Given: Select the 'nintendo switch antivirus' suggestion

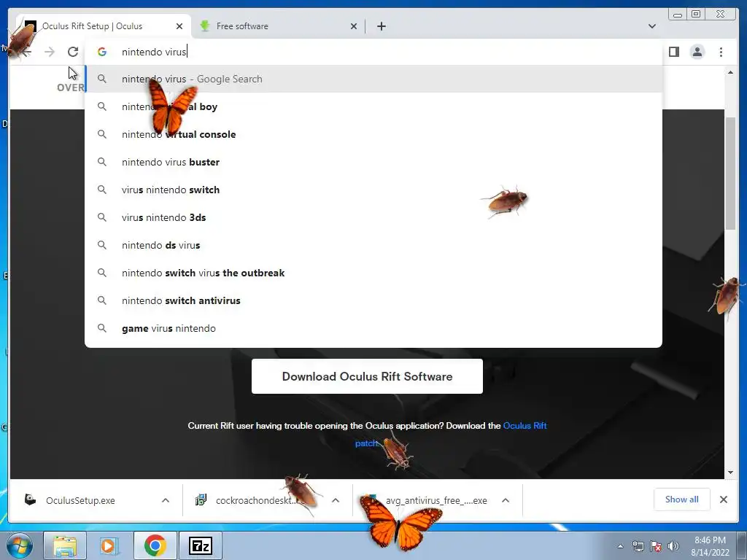Looking at the screenshot, I should [373, 300].
